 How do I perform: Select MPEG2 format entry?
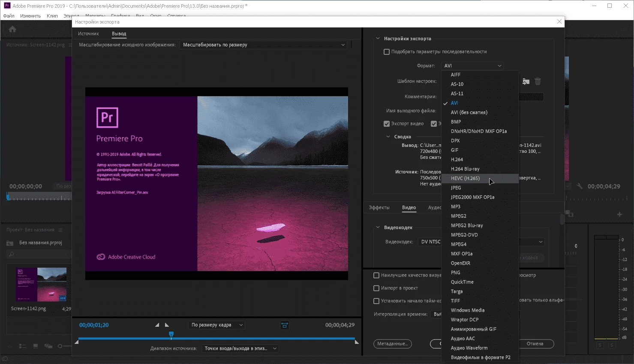tap(480, 216)
